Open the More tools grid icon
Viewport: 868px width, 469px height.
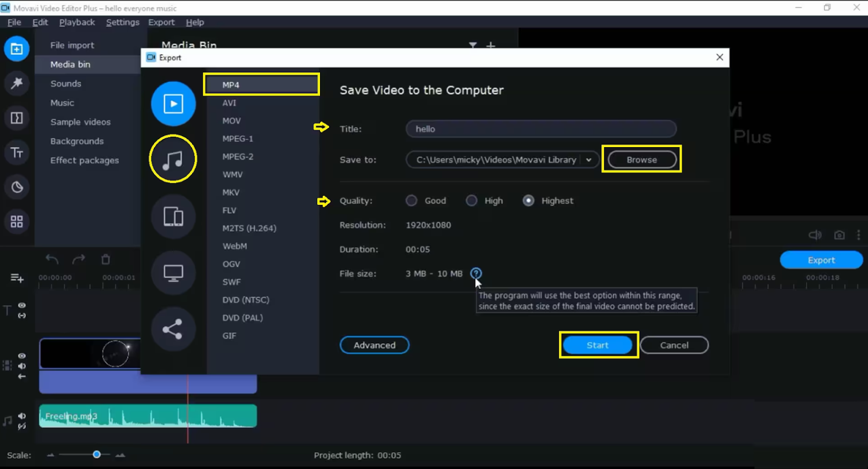coord(17,222)
